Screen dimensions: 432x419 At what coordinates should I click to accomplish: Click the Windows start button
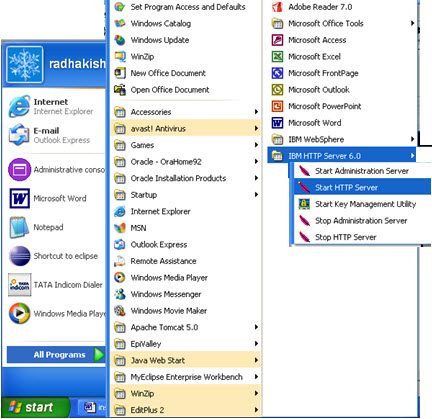point(35,407)
